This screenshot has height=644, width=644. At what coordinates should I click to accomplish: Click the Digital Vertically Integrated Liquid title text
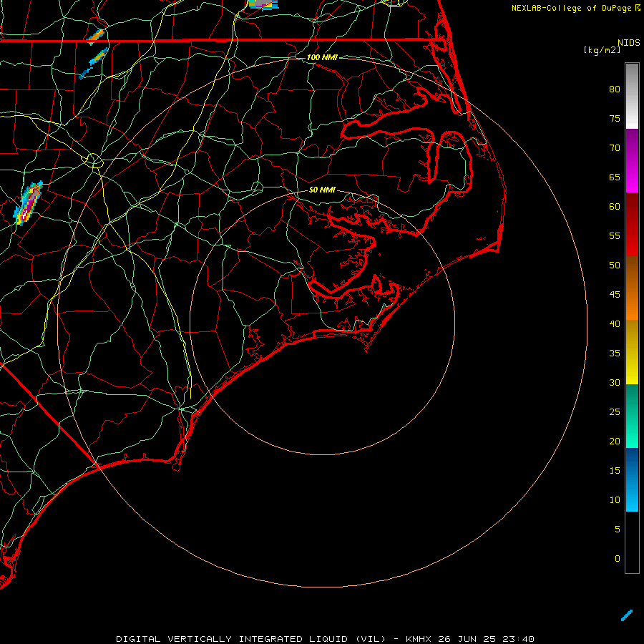[250, 639]
